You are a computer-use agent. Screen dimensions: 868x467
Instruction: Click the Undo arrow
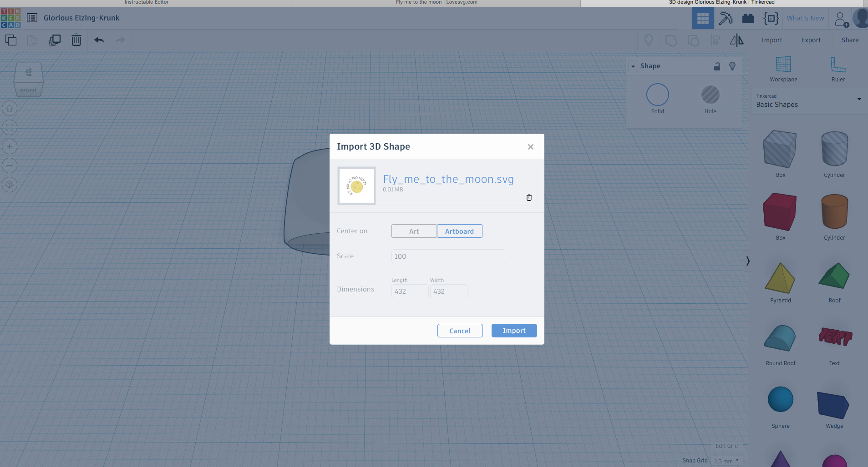click(99, 40)
